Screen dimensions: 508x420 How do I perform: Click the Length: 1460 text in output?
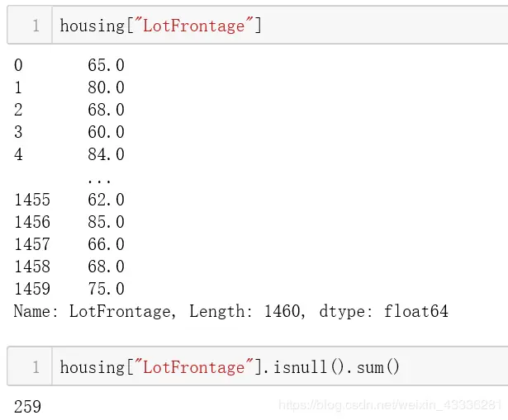pos(247,312)
